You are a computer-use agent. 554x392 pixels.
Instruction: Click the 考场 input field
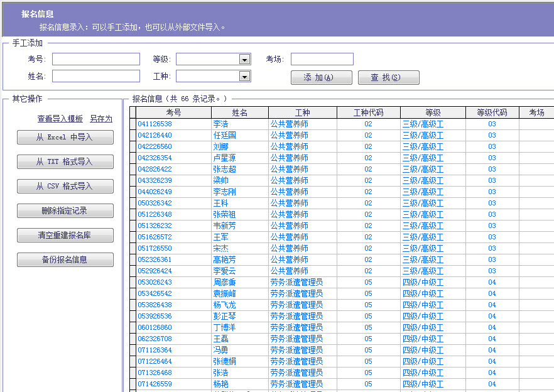322,59
